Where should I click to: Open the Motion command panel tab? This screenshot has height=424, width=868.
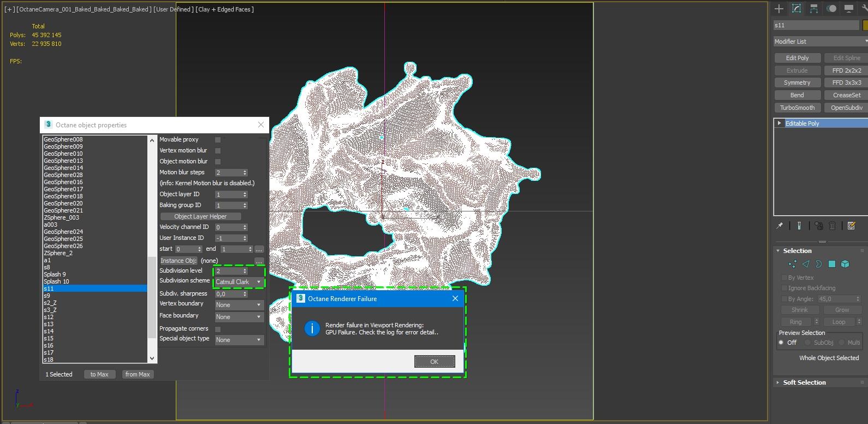tap(831, 8)
